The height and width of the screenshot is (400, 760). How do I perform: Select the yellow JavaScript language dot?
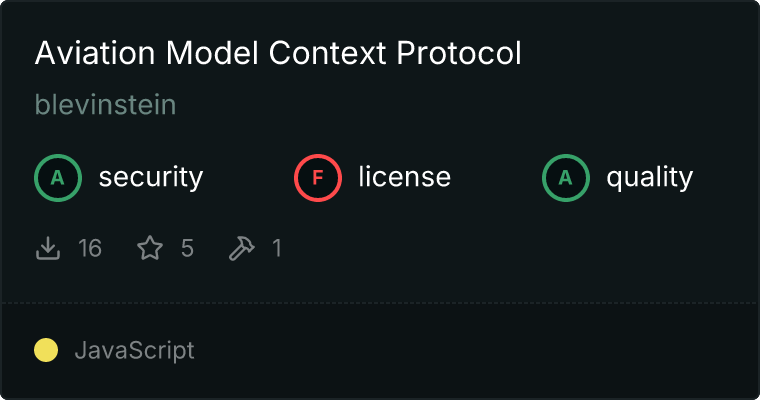(46, 351)
